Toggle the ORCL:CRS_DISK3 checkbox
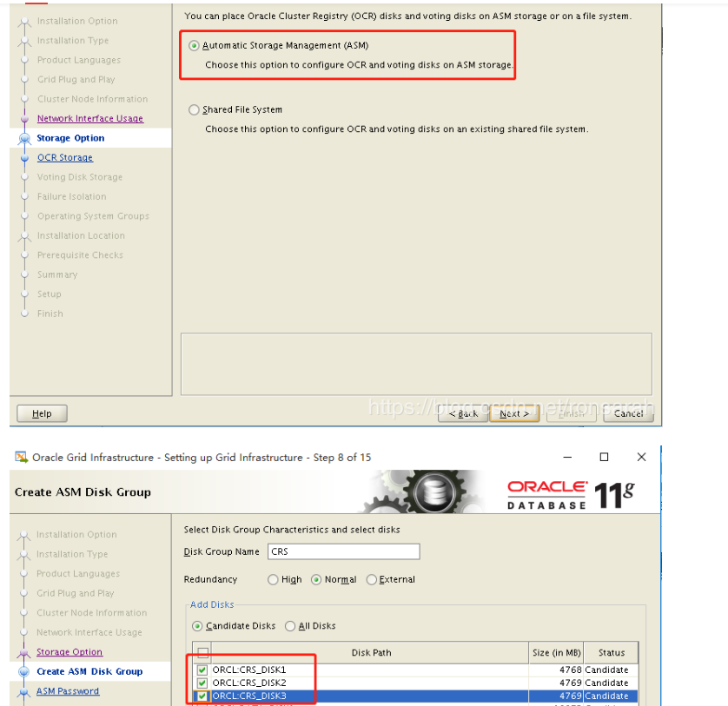Image resolution: width=728 pixels, height=706 pixels. point(202,696)
